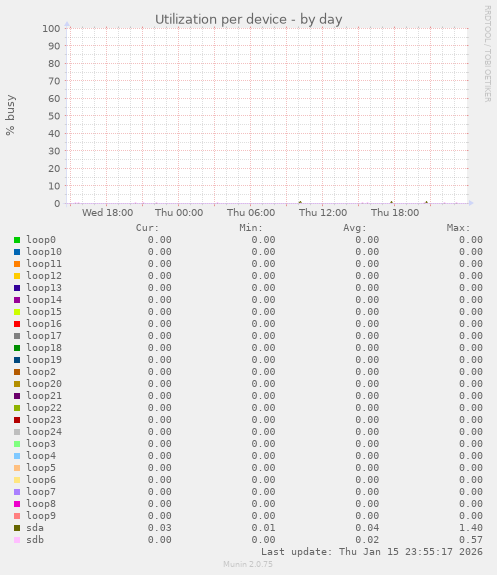Click the sda Cur value 0.03

[x=160, y=528]
